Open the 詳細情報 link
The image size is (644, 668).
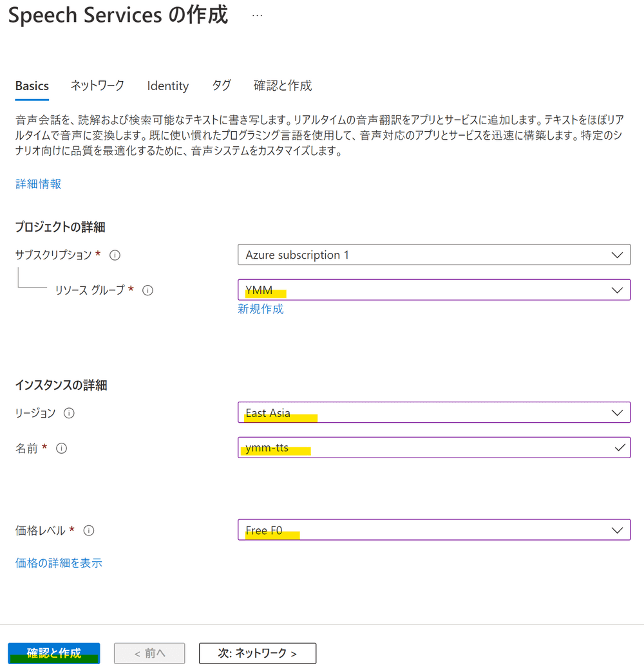tap(38, 184)
